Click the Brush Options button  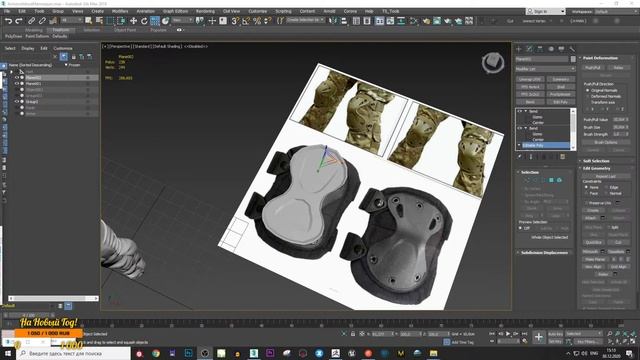click(606, 142)
